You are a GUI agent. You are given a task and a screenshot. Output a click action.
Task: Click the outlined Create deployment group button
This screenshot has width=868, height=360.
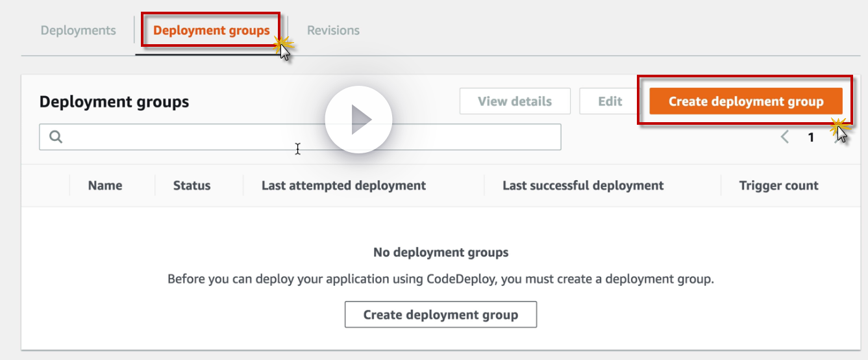click(440, 315)
